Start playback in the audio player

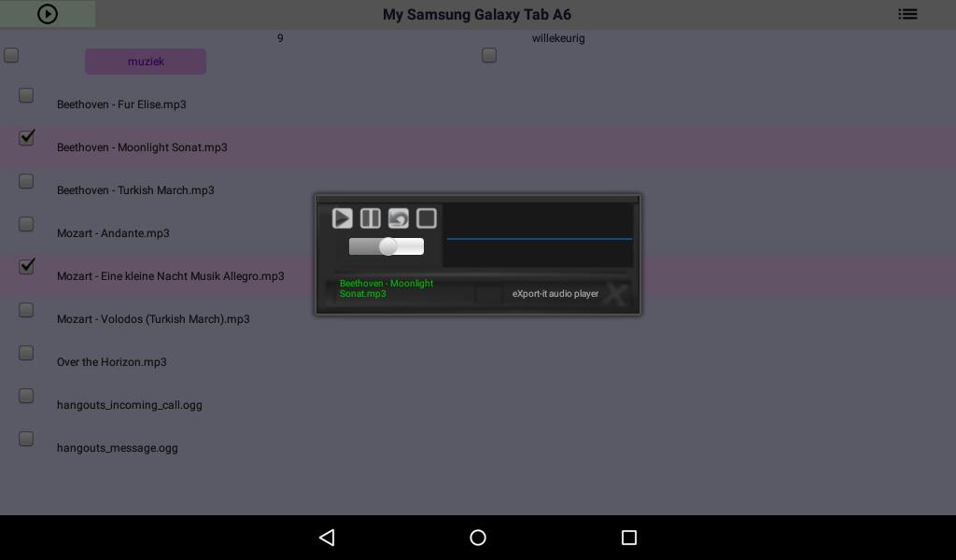(x=342, y=218)
